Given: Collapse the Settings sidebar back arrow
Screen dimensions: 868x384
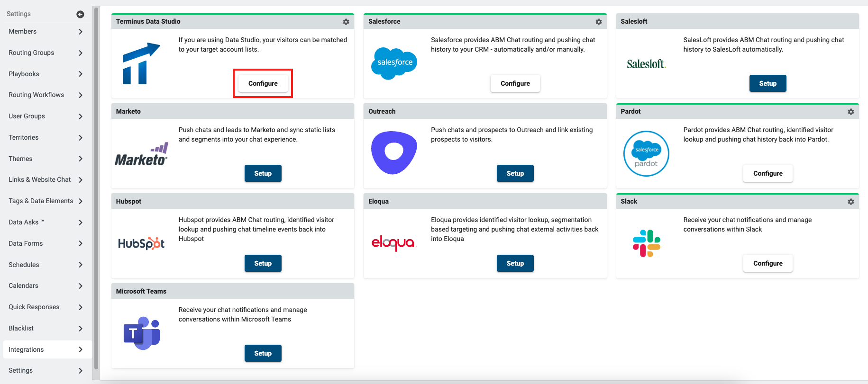Looking at the screenshot, I should (80, 14).
